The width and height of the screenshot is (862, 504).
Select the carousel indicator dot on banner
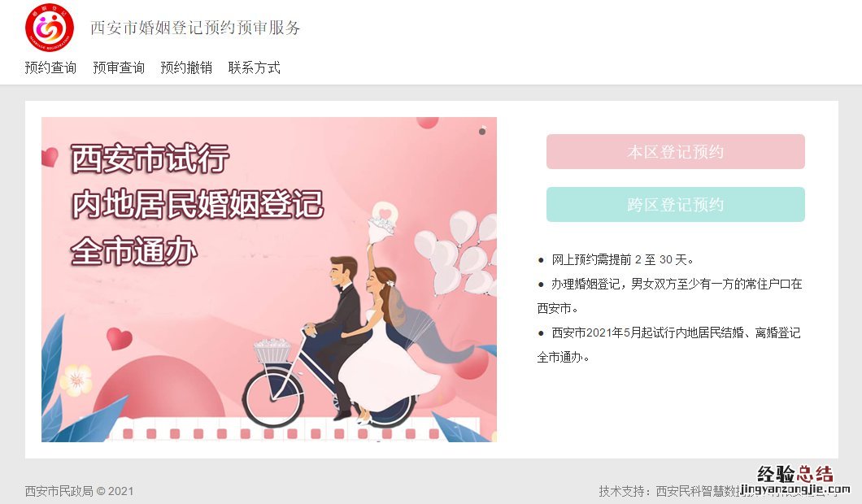click(482, 131)
